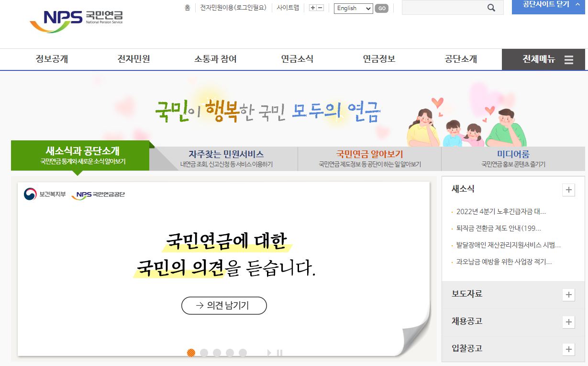The width and height of the screenshot is (588, 366).
Task: Open 공단소개 main menu
Action: pyautogui.click(x=461, y=59)
